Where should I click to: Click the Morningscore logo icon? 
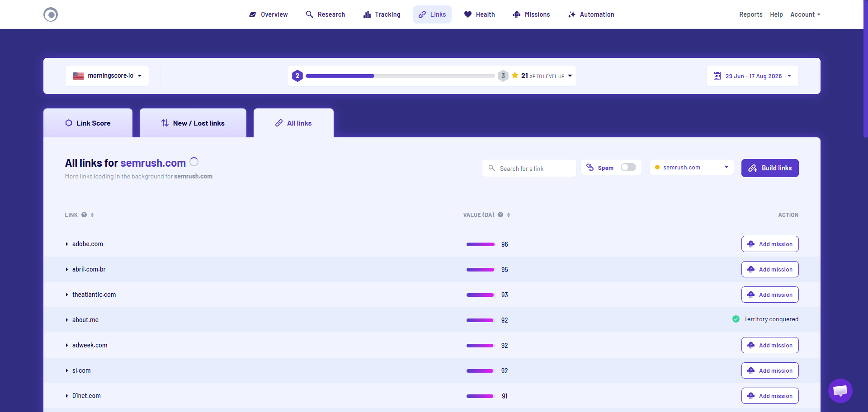(x=51, y=14)
